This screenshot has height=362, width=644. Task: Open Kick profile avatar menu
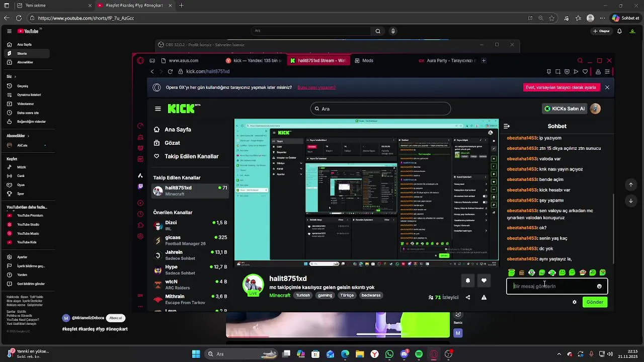point(595,109)
